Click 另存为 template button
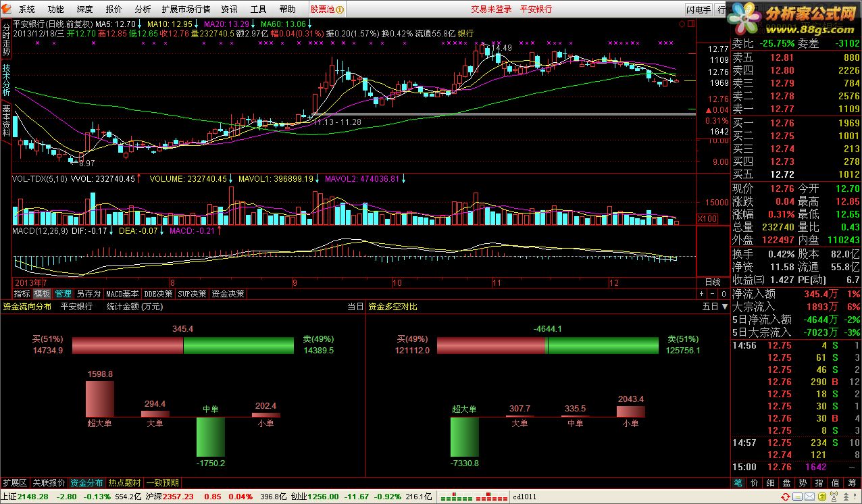Screen dimensions: 862x504 (x=88, y=294)
